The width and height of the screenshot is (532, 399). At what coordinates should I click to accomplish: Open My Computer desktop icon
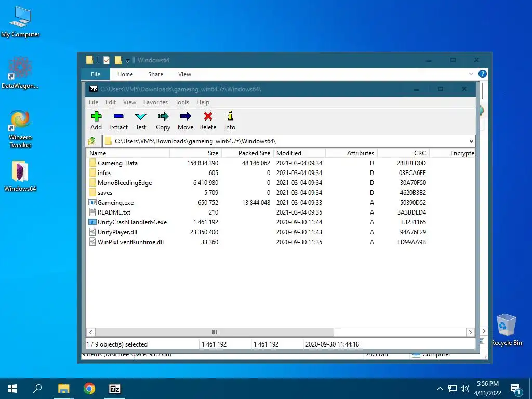(x=20, y=17)
